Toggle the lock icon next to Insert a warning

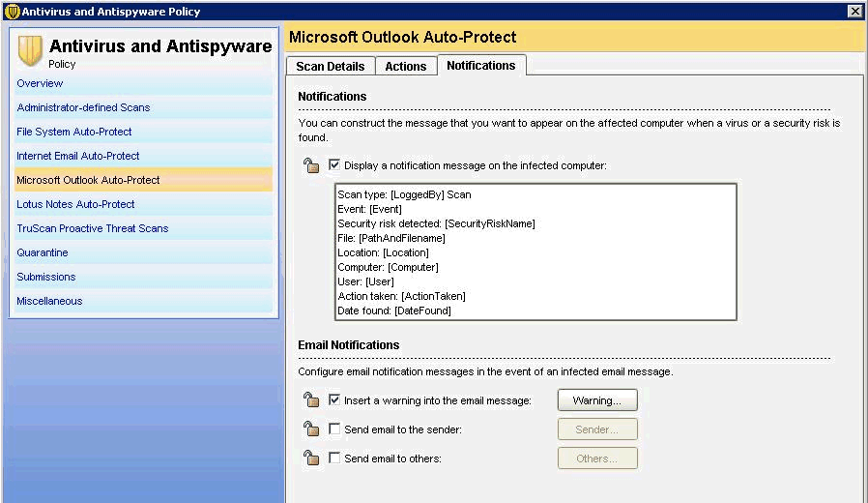(311, 400)
